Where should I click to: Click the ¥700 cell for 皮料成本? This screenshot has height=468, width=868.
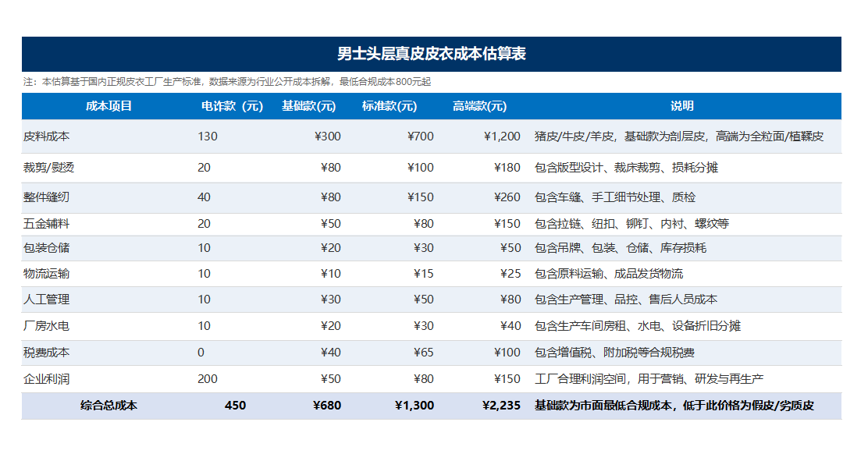point(421,136)
